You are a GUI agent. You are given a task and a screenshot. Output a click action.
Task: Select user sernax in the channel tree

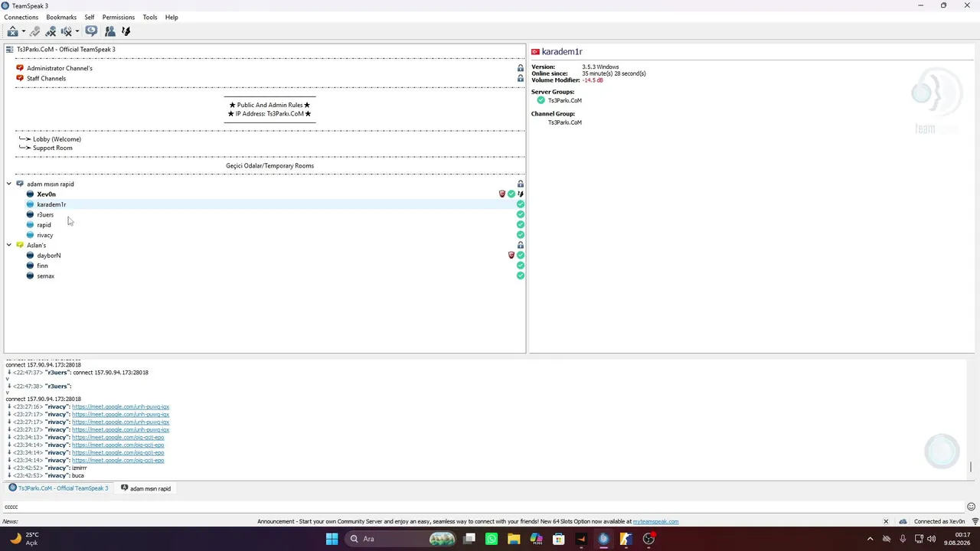tap(46, 275)
